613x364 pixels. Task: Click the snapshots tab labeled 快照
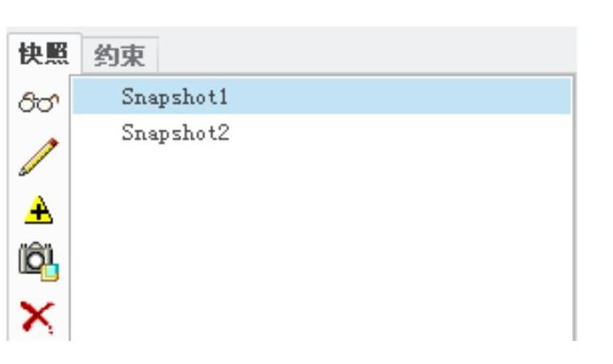[x=44, y=53]
